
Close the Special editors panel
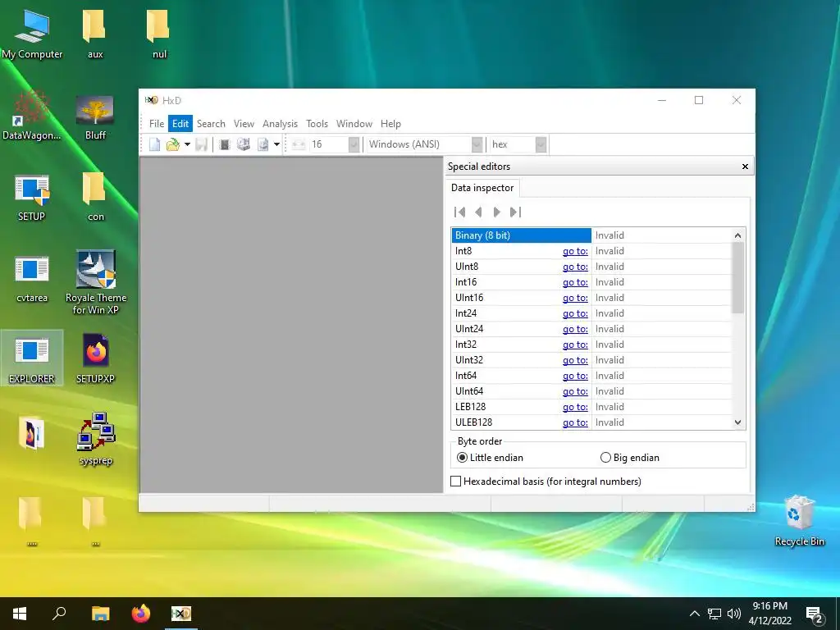point(745,167)
